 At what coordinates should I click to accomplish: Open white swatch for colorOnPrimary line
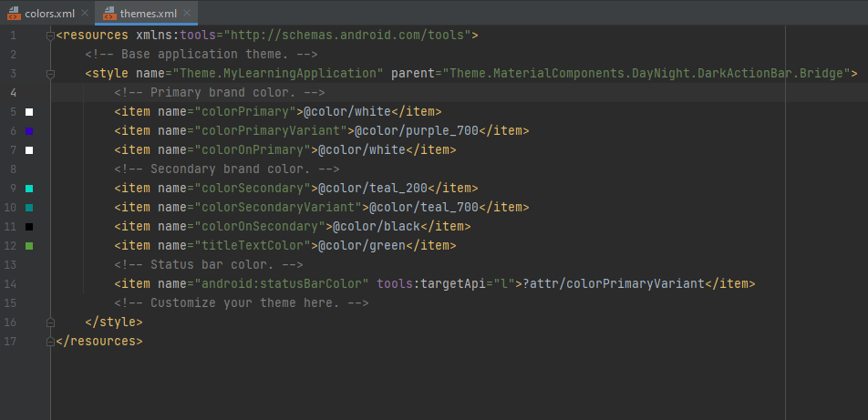[29, 150]
